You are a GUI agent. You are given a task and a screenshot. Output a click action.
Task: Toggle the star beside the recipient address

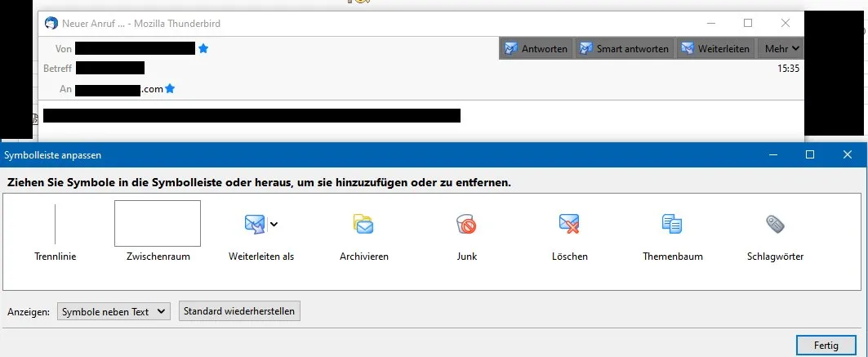point(170,88)
